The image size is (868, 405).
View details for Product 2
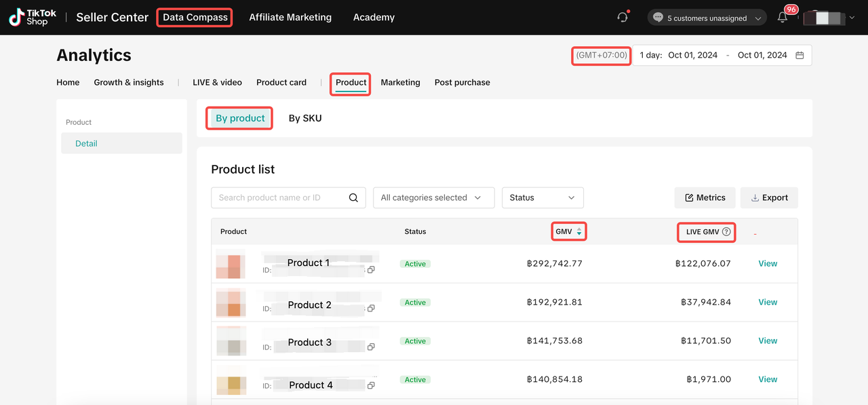768,303
